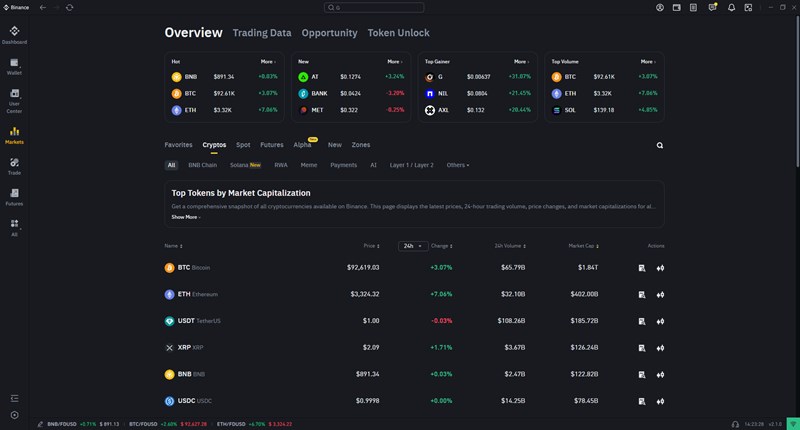This screenshot has width=800, height=430.
Task: Click the notifications bell icon
Action: [x=731, y=7]
